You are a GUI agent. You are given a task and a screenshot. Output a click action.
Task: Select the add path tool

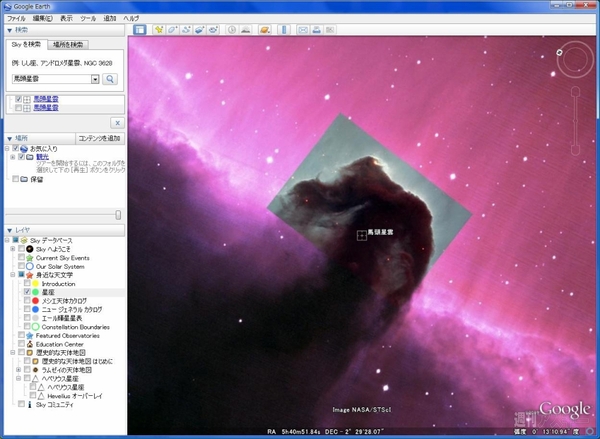pos(186,29)
